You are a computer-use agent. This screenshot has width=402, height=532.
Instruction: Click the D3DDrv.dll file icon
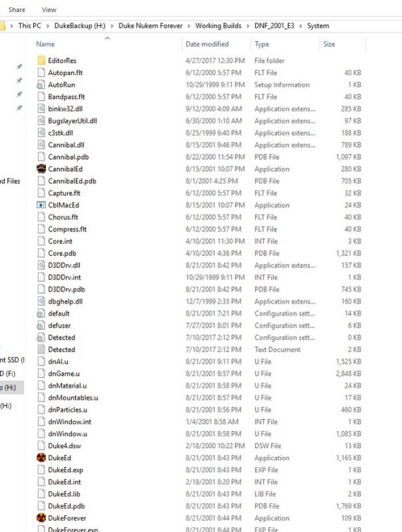[x=41, y=265]
